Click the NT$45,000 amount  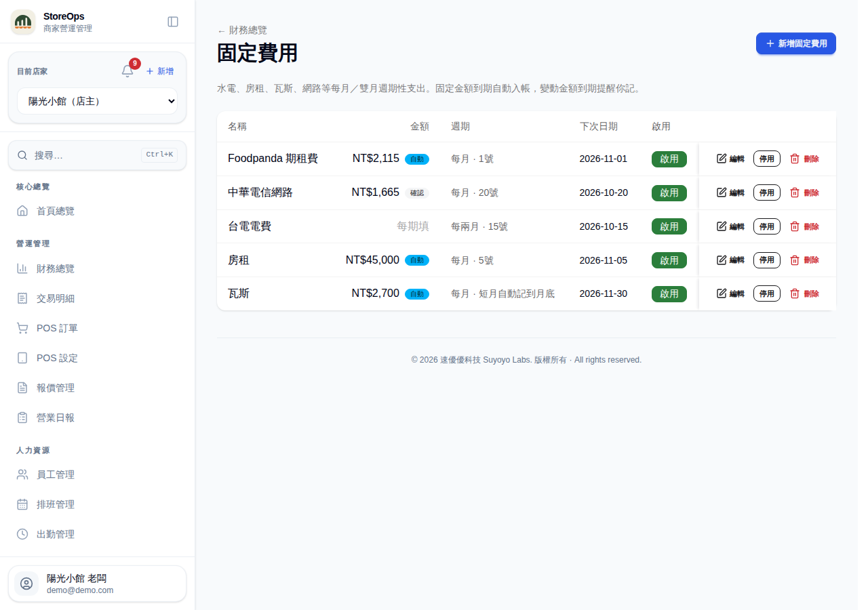point(372,260)
